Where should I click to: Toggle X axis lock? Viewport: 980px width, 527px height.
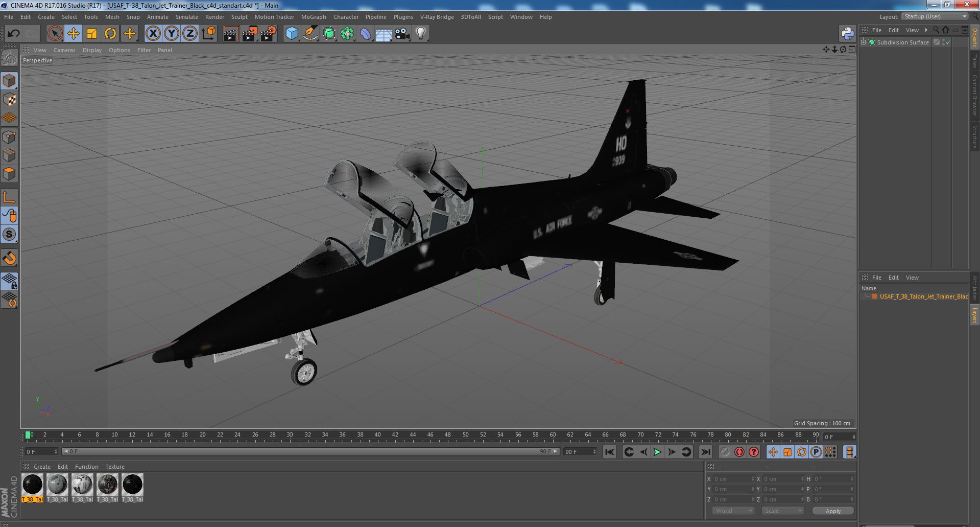click(153, 34)
